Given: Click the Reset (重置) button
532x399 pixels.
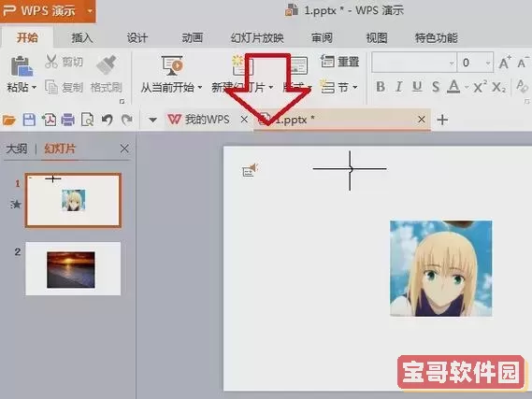Looking at the screenshot, I should coord(339,62).
